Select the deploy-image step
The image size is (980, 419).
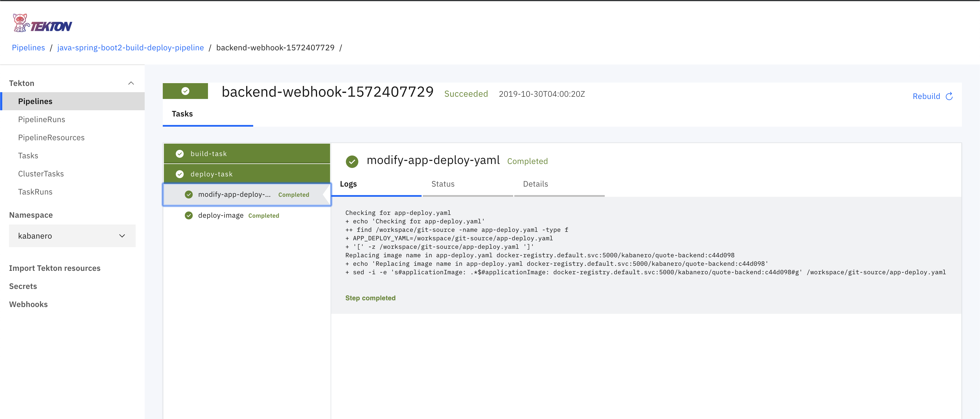tap(247, 215)
